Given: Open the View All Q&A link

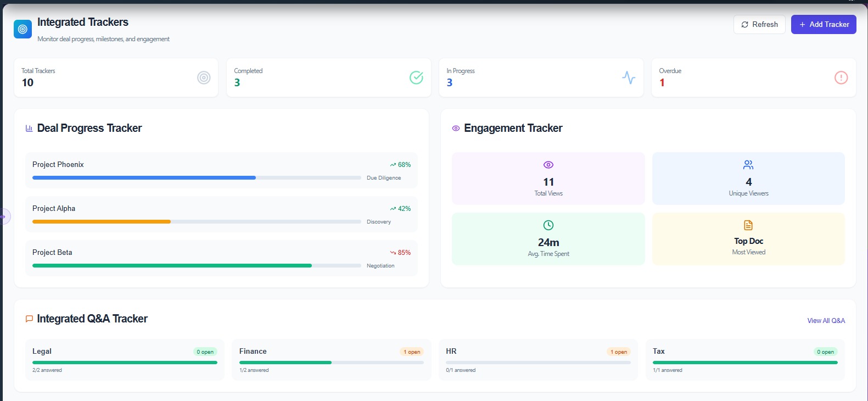Looking at the screenshot, I should coord(826,321).
